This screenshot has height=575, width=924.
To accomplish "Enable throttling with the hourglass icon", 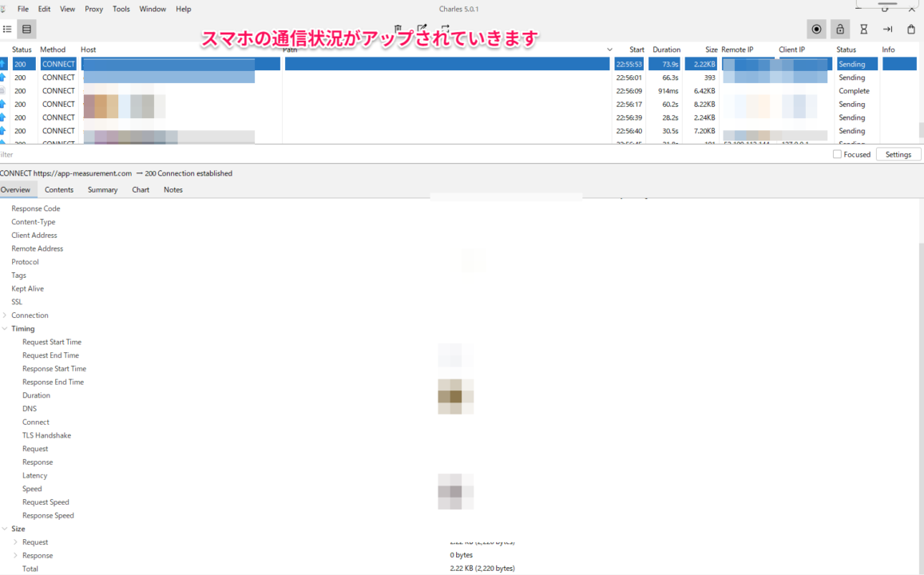I will [864, 29].
